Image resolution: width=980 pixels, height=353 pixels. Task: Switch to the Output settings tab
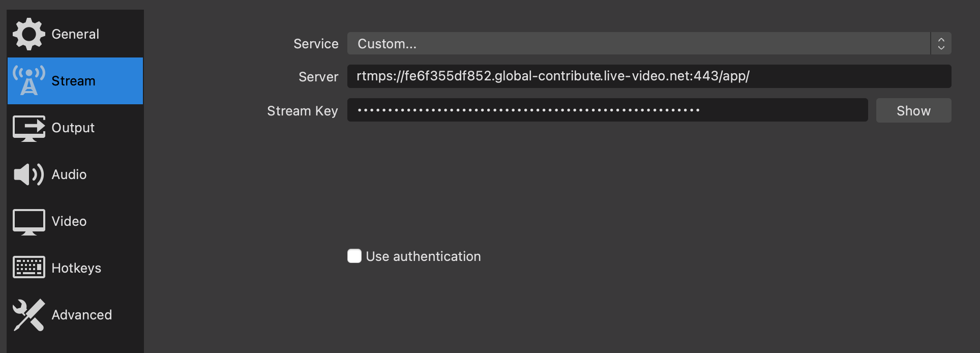click(75, 128)
